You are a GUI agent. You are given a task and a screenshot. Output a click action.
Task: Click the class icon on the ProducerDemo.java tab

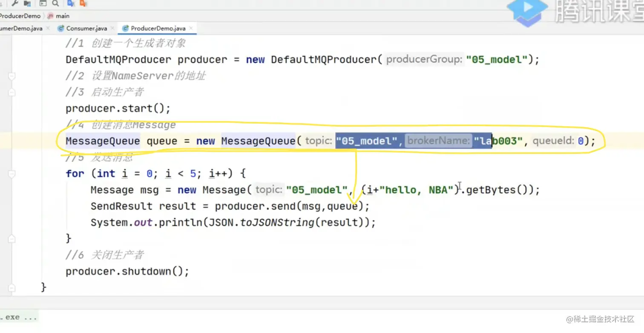point(125,28)
